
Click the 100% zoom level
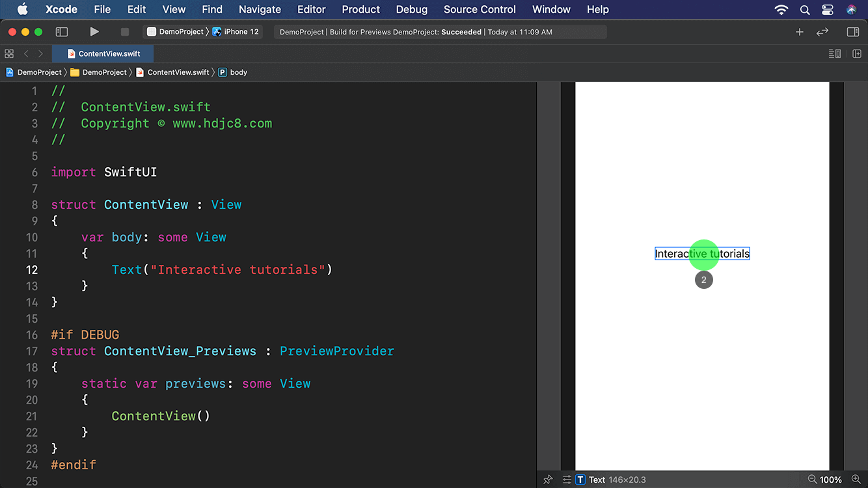pyautogui.click(x=831, y=480)
